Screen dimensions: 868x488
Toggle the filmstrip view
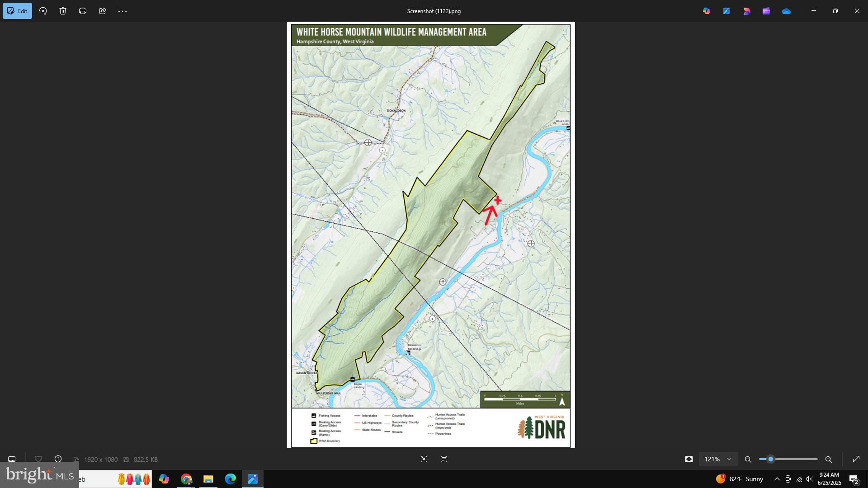[12, 459]
